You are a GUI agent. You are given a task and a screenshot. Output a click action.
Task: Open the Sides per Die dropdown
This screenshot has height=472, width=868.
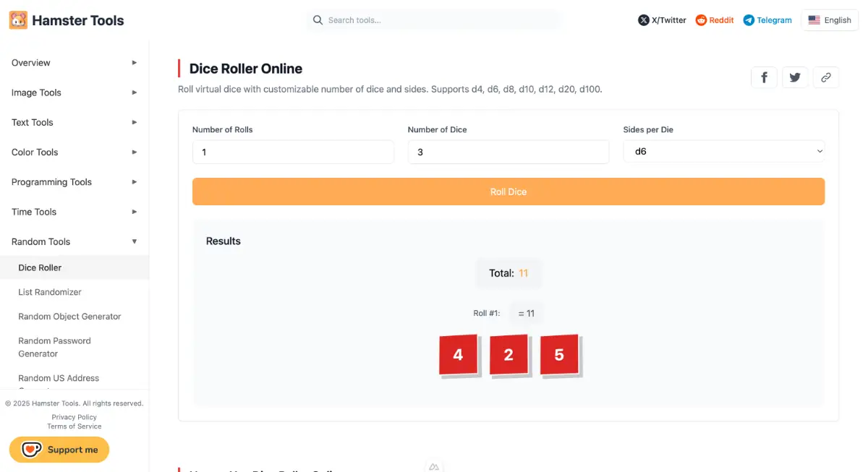point(723,152)
